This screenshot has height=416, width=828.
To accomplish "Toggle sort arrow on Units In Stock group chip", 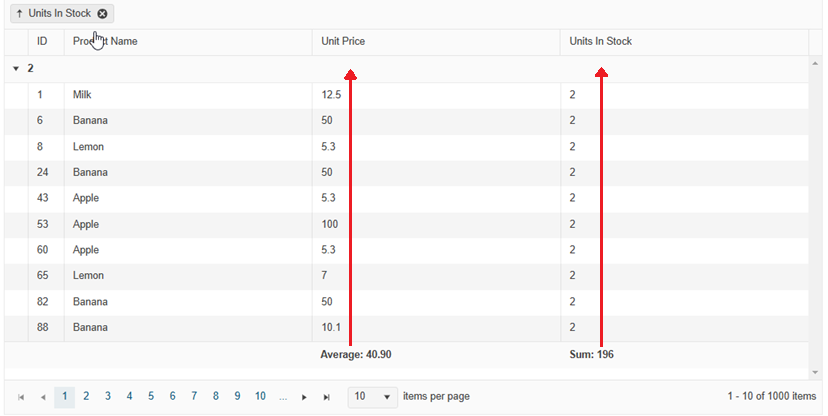I will coord(19,14).
